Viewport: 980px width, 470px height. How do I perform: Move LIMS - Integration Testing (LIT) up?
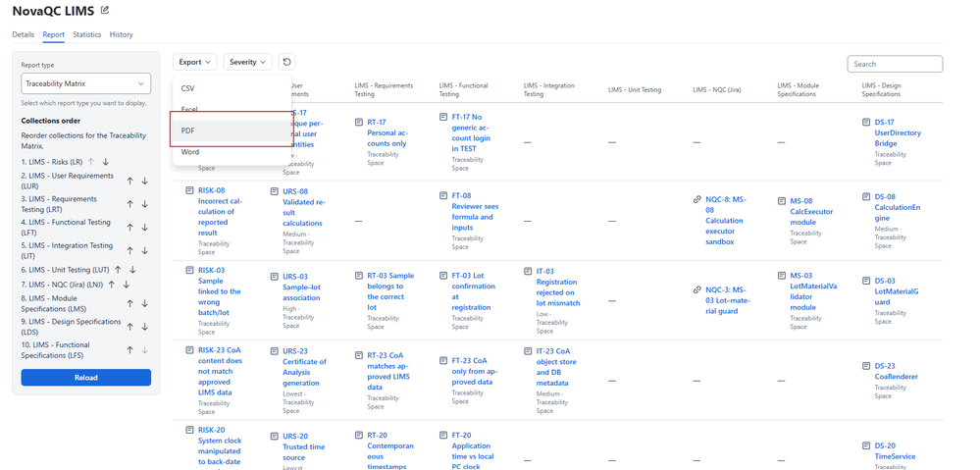130,250
